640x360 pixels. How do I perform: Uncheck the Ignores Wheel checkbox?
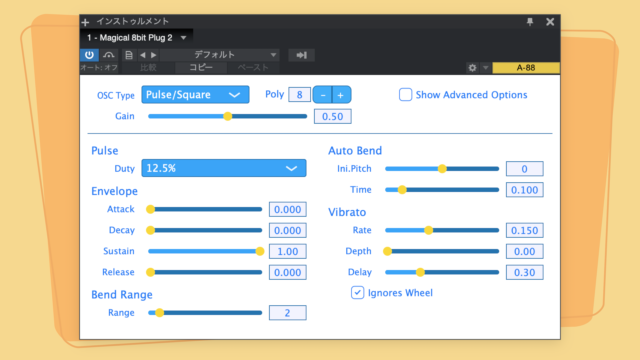[x=358, y=293]
